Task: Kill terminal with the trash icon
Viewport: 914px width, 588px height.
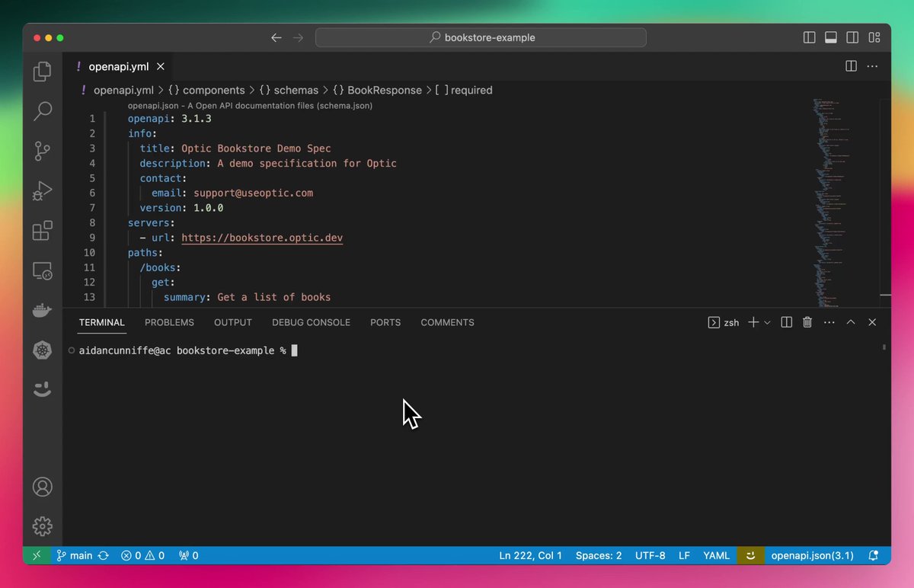Action: (807, 322)
